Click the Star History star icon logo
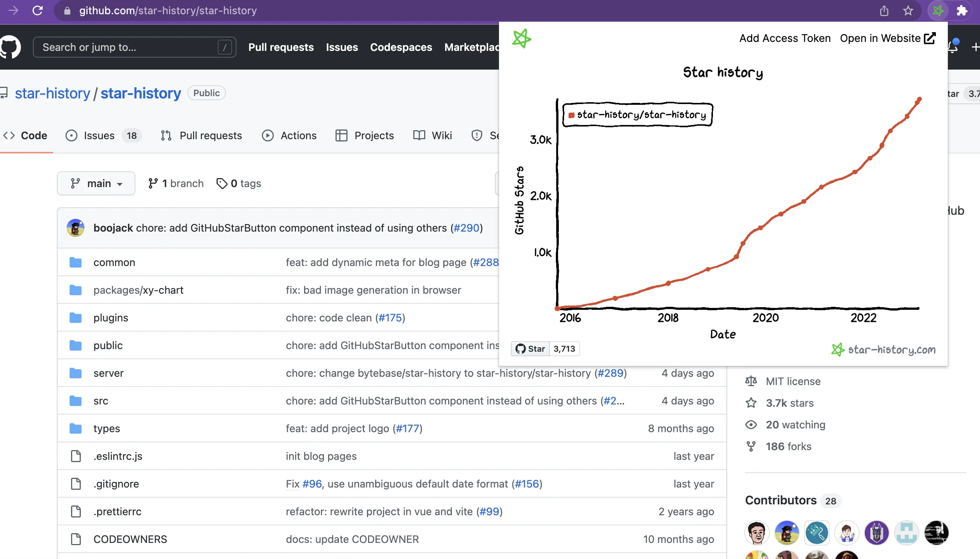The width and height of the screenshot is (980, 559). click(x=521, y=39)
